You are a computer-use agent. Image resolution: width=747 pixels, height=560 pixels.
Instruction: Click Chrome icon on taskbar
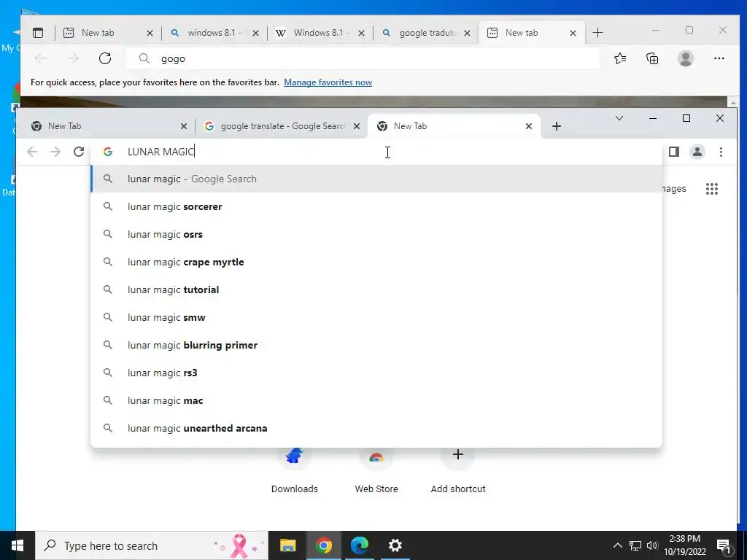tap(323, 545)
